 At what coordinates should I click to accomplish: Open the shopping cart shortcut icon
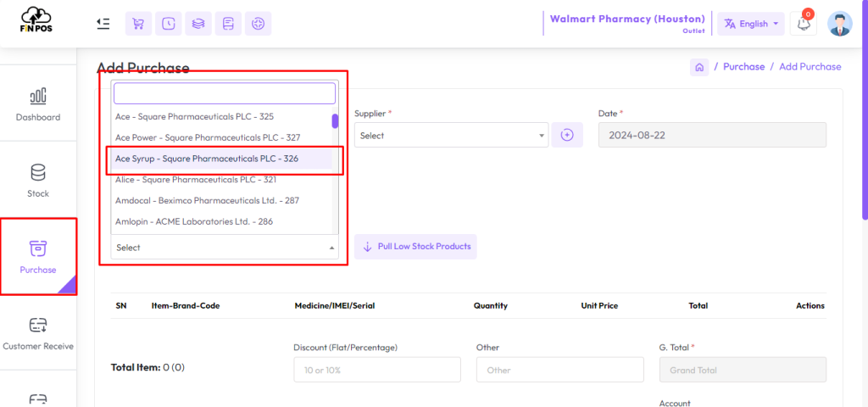(x=138, y=24)
